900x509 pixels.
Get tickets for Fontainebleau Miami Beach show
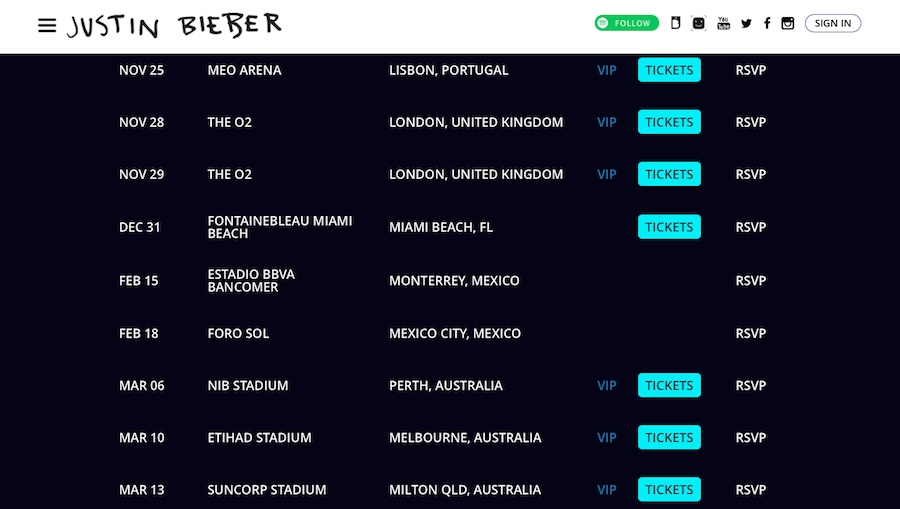pos(669,227)
